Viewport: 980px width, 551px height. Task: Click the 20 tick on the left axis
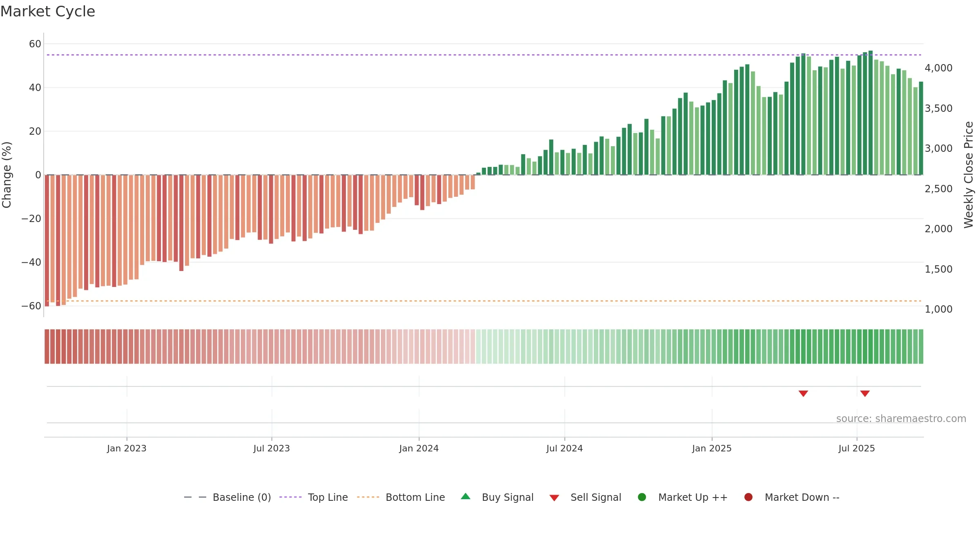[x=35, y=131]
